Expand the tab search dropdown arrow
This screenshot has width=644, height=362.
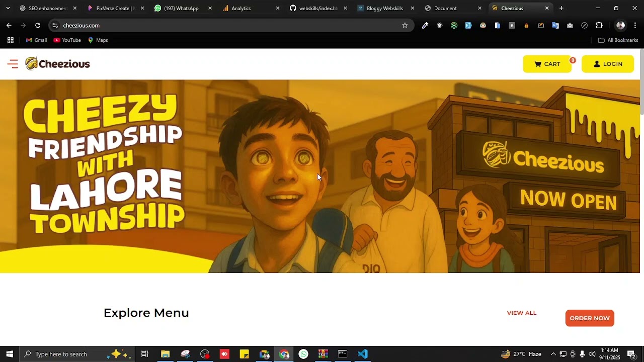tap(8, 8)
